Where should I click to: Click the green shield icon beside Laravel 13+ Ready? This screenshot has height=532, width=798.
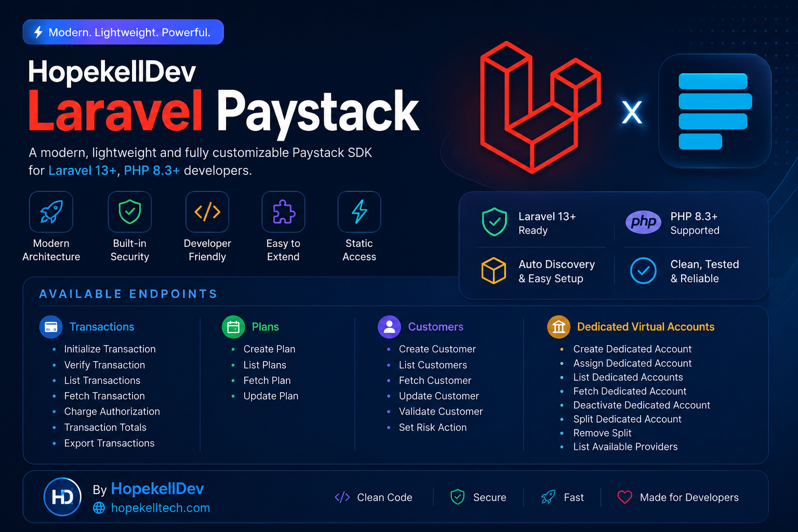pyautogui.click(x=494, y=222)
